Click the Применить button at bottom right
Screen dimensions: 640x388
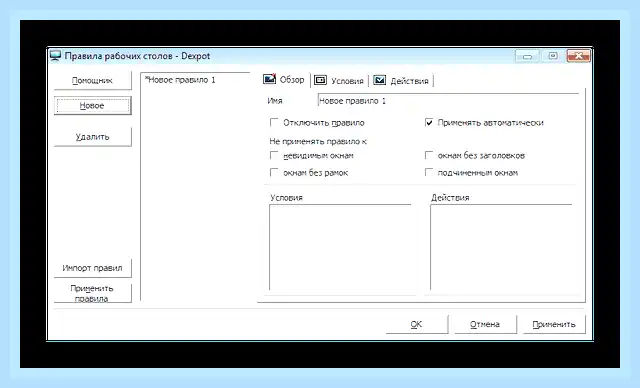[x=554, y=324]
